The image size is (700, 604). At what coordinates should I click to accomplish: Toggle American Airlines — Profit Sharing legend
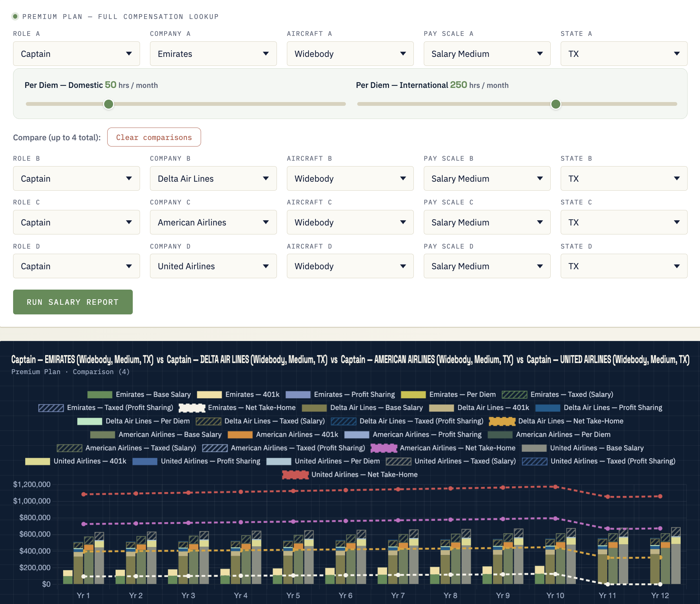pos(413,434)
